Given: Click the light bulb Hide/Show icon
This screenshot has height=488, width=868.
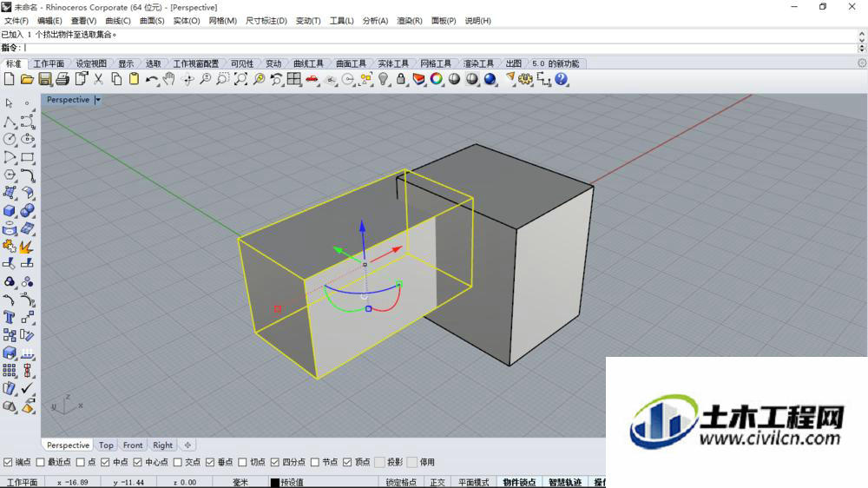Looking at the screenshot, I should 383,79.
